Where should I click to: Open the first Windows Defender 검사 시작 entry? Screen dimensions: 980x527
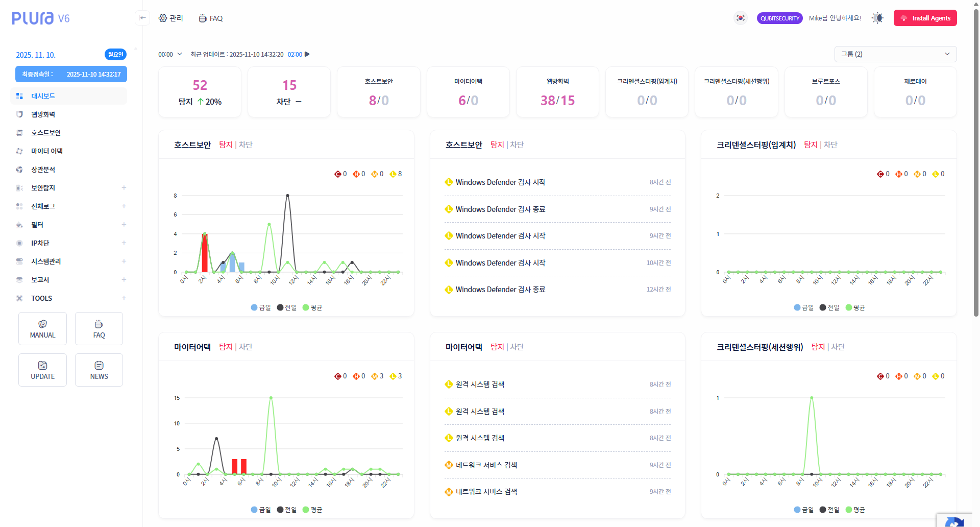[500, 182]
